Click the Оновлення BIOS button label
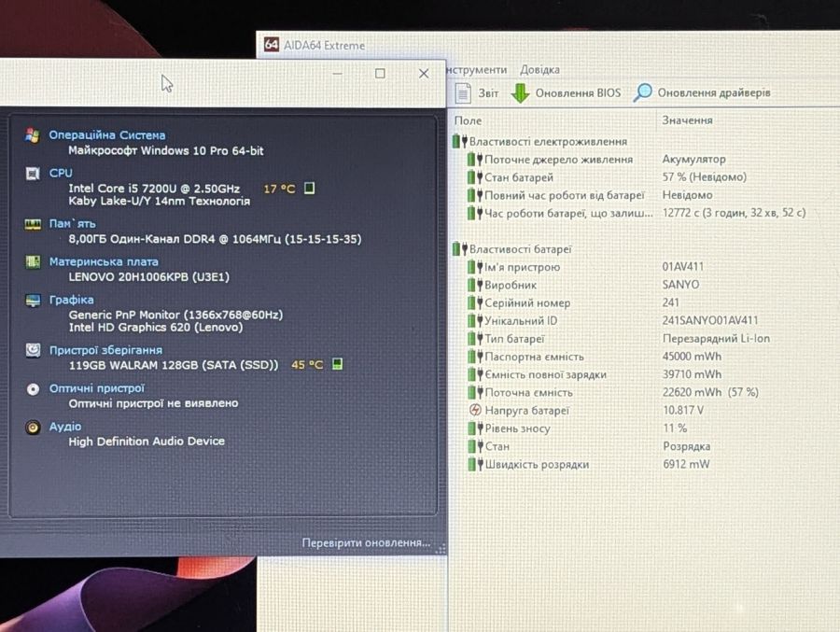Screen dimensions: 840x632 click(578, 92)
